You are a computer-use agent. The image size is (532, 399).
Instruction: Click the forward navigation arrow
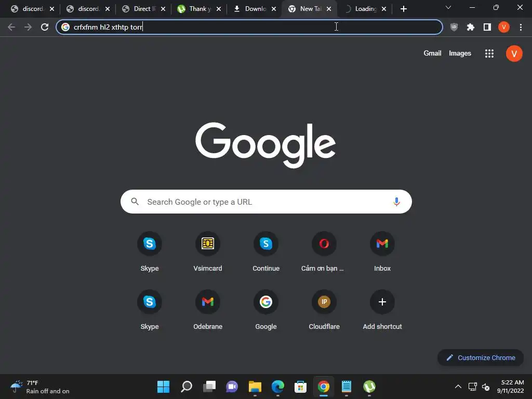28,27
